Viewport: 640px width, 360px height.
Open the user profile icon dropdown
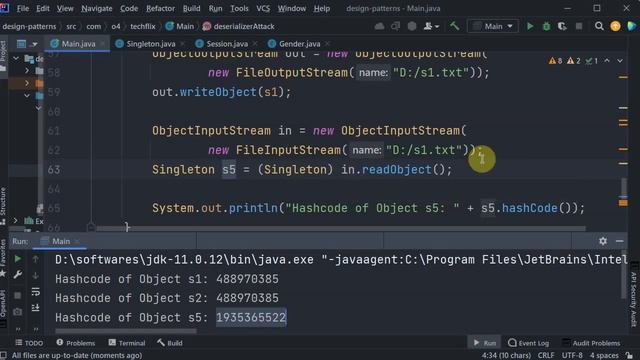[431, 27]
